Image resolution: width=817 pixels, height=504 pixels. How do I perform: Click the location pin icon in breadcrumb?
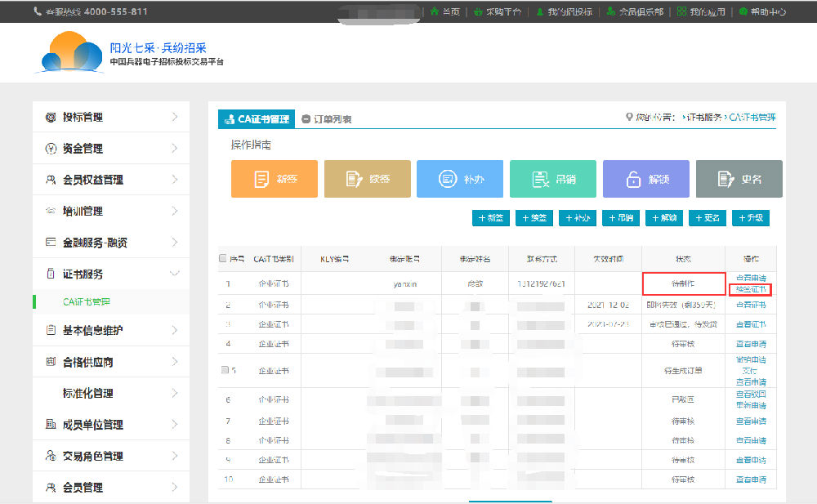[629, 118]
